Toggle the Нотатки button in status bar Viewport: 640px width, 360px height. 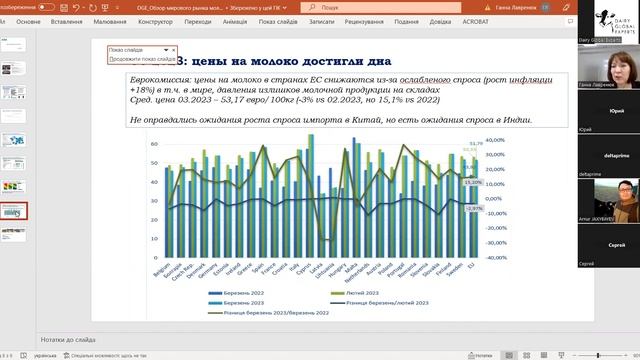[480, 356]
